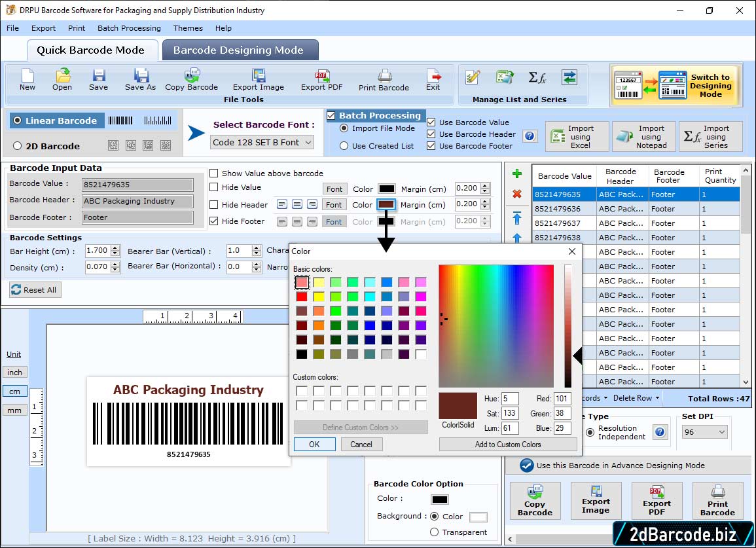756x548 pixels.
Task: Open the Help menu
Action: coord(223,28)
